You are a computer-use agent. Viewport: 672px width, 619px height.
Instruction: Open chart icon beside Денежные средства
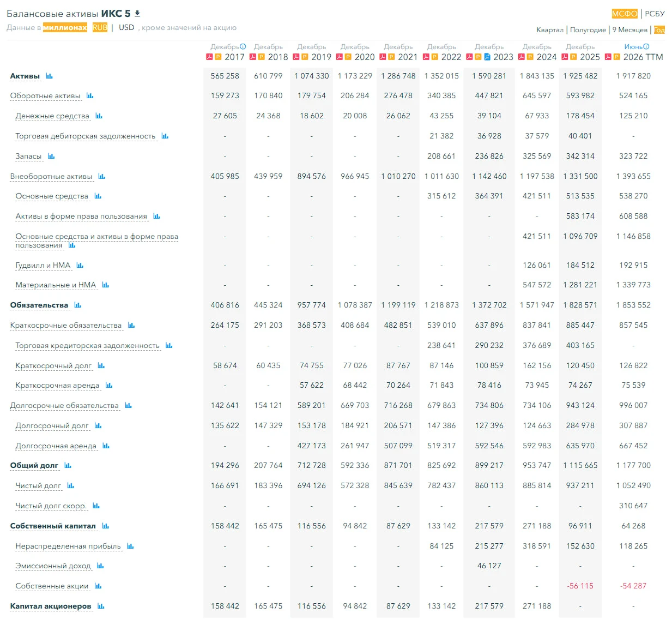click(x=99, y=116)
